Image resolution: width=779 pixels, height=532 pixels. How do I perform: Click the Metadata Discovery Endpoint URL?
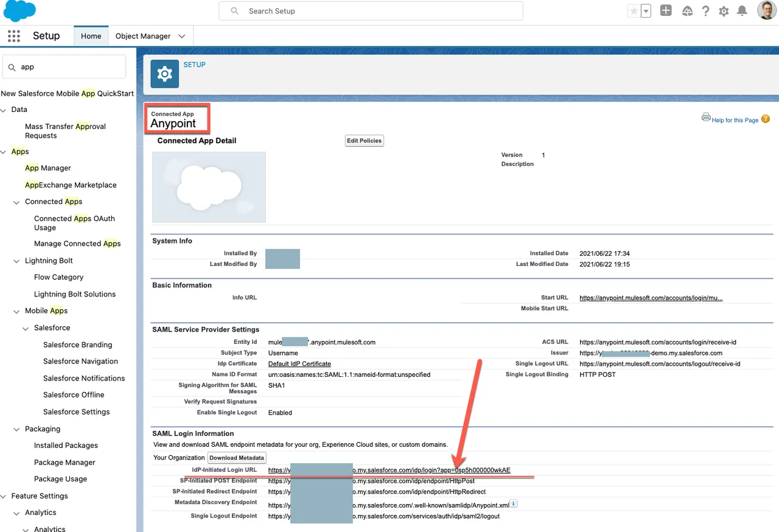coord(389,505)
